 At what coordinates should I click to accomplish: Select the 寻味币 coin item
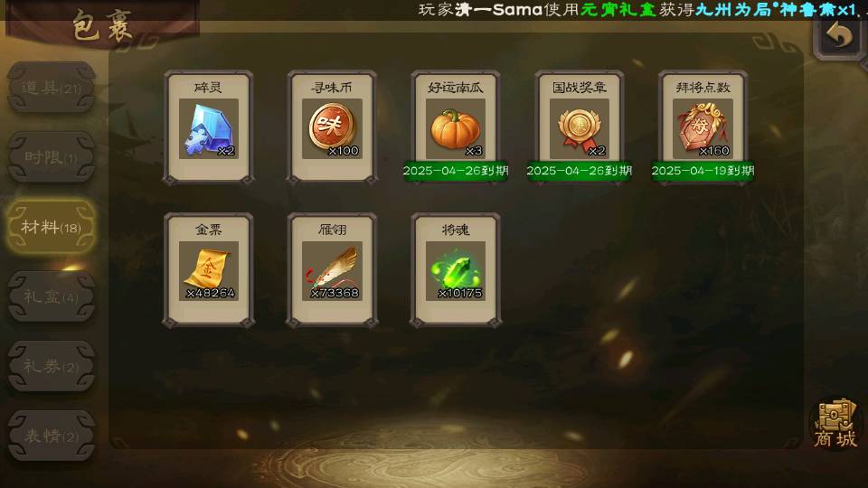pyautogui.click(x=332, y=127)
